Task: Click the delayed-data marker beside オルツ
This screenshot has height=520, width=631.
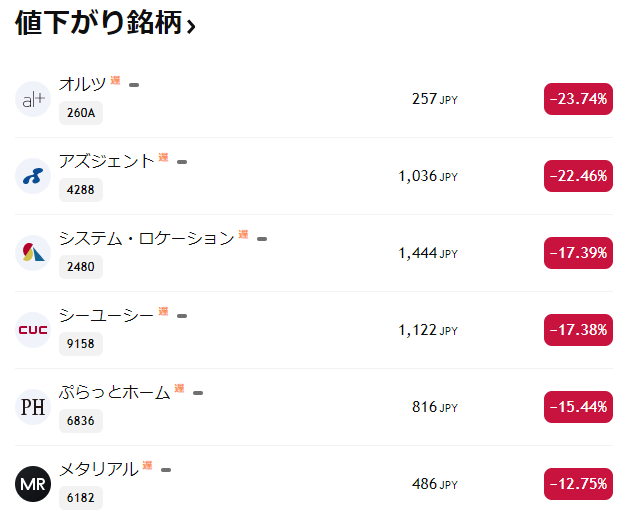Action: tap(116, 80)
